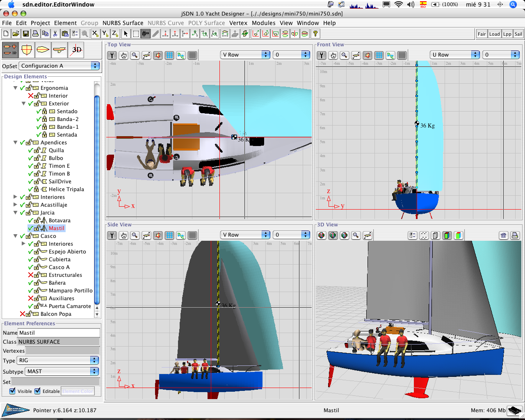Click the Sail button
Image resolution: width=525 pixels, height=420 pixels.
click(x=518, y=34)
